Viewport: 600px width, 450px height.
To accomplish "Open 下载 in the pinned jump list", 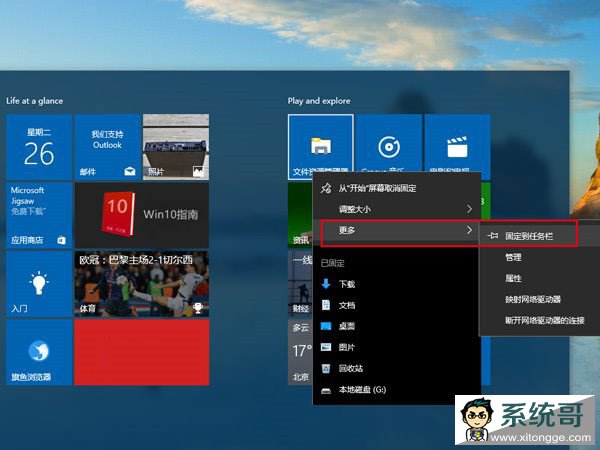I will pyautogui.click(x=397, y=284).
